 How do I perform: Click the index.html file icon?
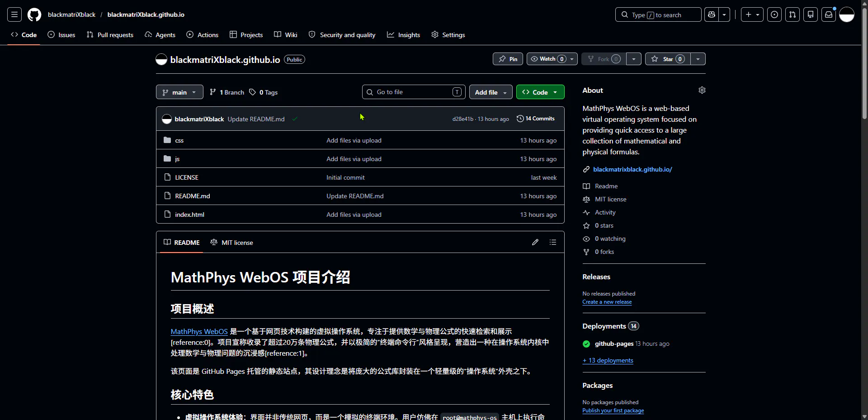(x=167, y=214)
